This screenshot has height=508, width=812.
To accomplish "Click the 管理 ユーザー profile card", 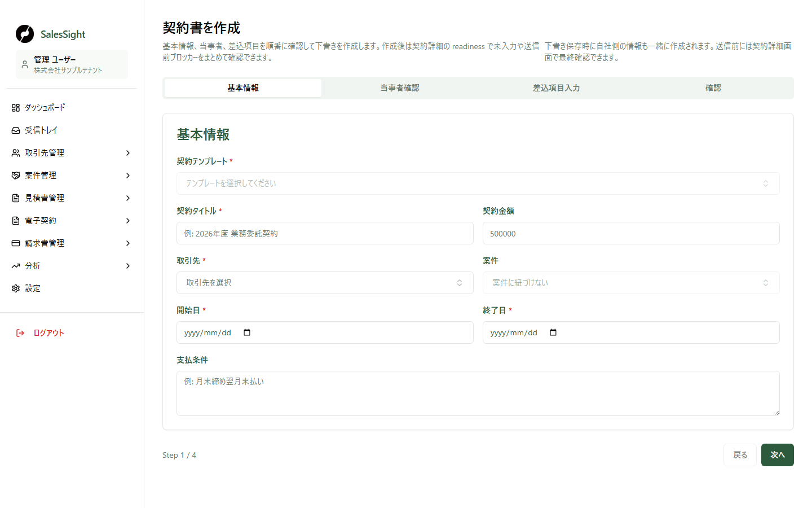I will click(x=72, y=64).
